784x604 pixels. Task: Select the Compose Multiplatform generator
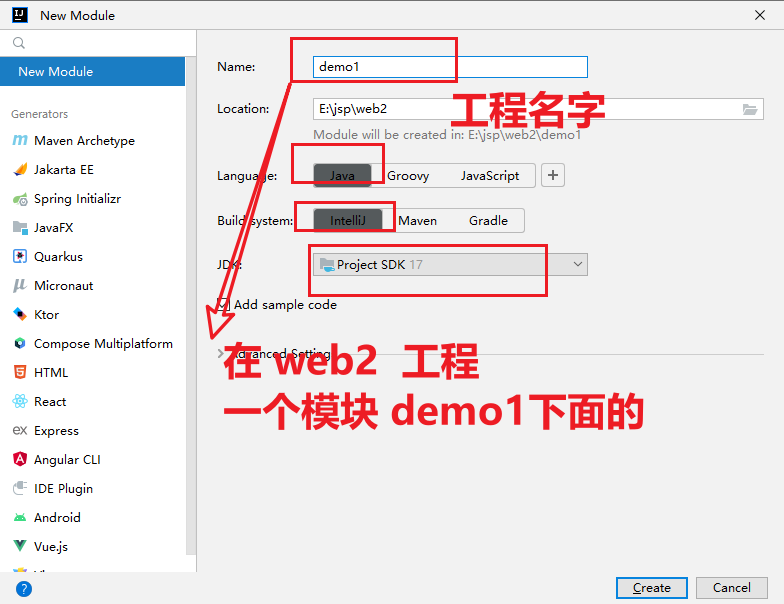(92, 344)
